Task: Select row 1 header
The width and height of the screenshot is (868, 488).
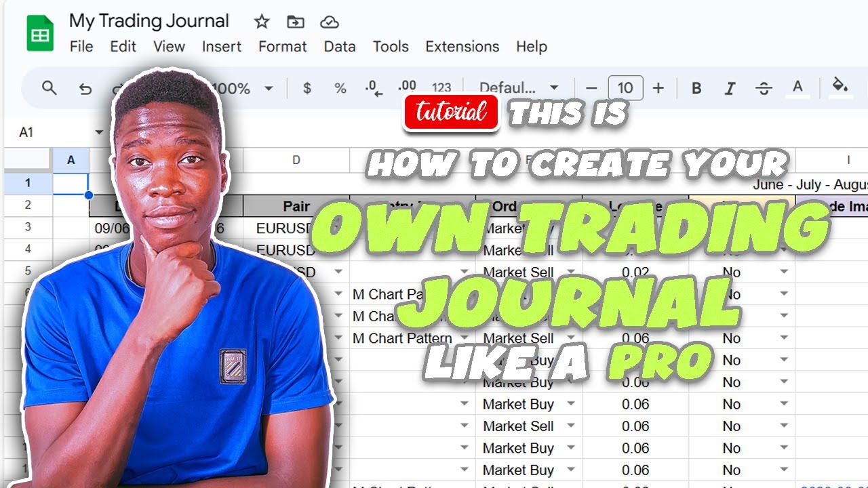Action: [x=28, y=184]
